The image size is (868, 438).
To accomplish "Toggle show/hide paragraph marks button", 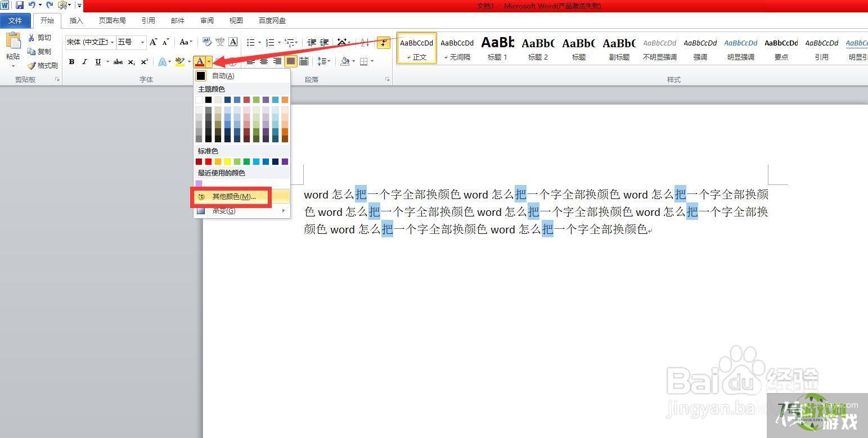I will pyautogui.click(x=384, y=42).
